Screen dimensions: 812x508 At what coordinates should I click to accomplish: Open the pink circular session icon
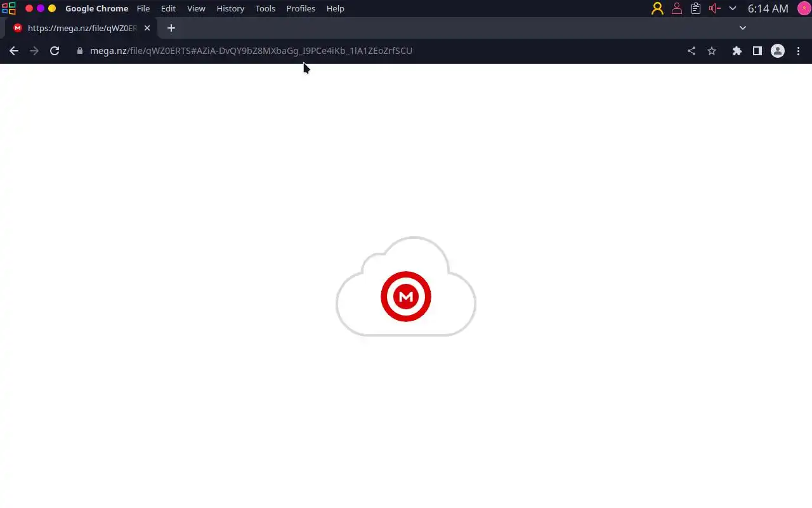[x=804, y=8]
